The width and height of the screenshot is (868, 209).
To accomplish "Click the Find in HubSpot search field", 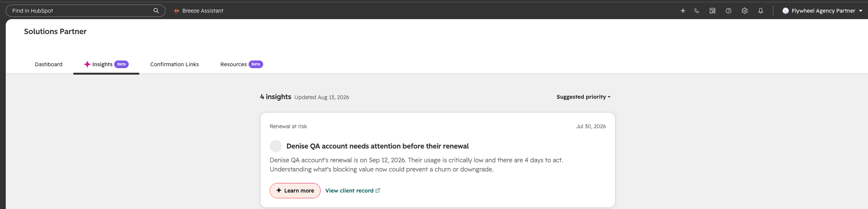I will click(85, 11).
